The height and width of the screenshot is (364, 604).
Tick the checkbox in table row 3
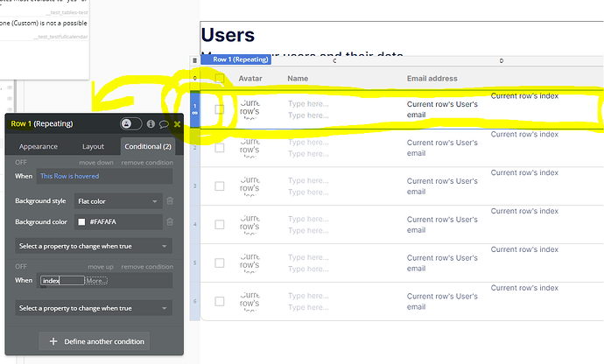pyautogui.click(x=220, y=186)
